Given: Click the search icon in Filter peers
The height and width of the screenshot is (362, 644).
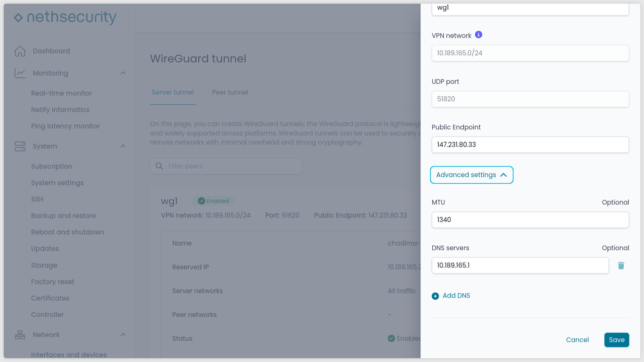Looking at the screenshot, I should (x=159, y=166).
